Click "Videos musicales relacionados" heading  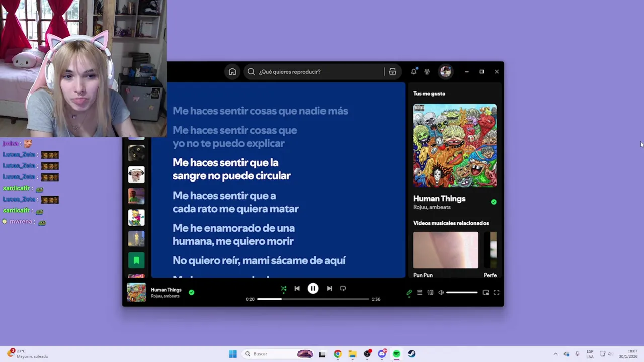(451, 223)
